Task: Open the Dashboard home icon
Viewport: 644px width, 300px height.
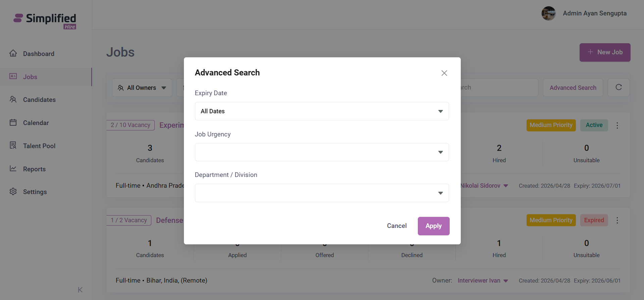Action: (13, 53)
